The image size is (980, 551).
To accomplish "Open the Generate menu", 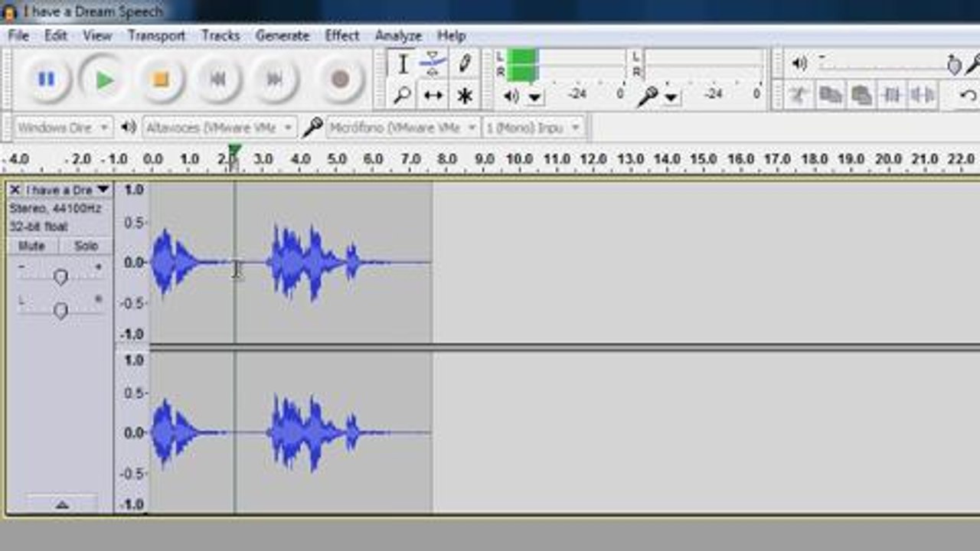I will point(283,35).
